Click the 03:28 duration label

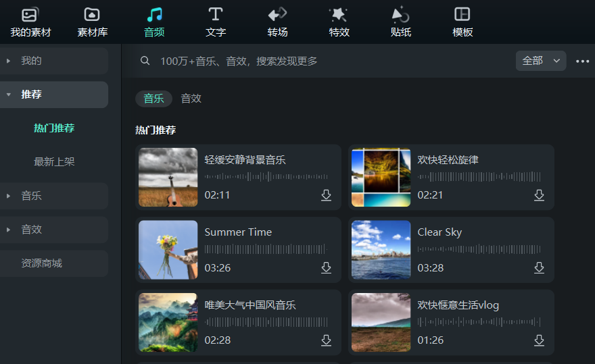(430, 267)
